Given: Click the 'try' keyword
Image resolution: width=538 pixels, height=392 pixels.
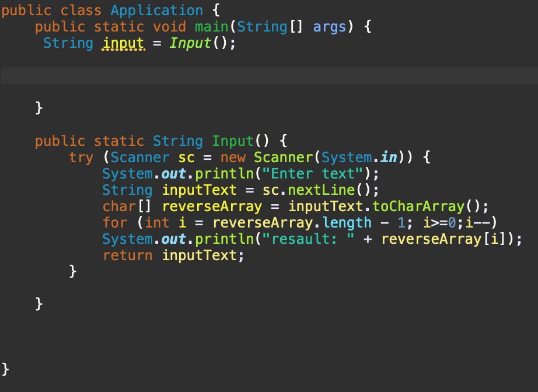Looking at the screenshot, I should click(x=81, y=158).
